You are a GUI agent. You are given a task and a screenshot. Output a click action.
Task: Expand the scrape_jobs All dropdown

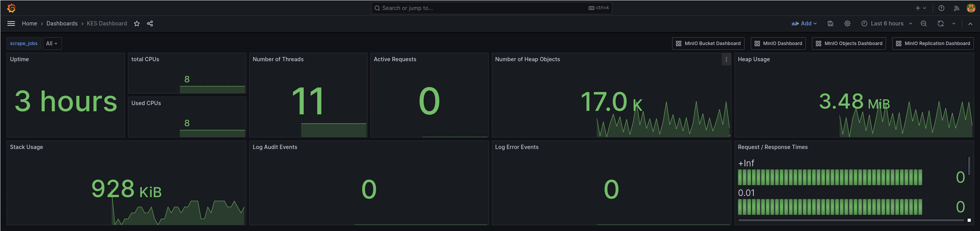click(52, 44)
